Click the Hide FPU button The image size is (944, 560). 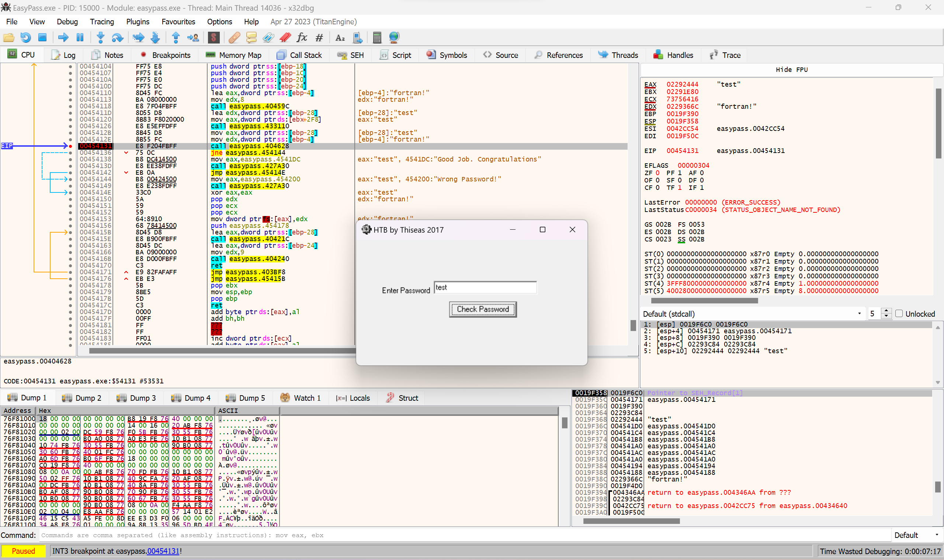click(x=791, y=69)
